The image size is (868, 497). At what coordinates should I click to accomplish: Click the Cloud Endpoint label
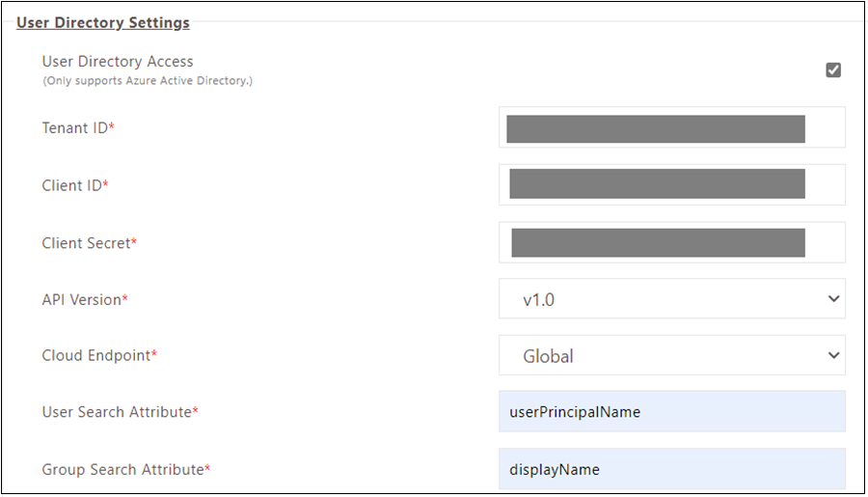99,355
